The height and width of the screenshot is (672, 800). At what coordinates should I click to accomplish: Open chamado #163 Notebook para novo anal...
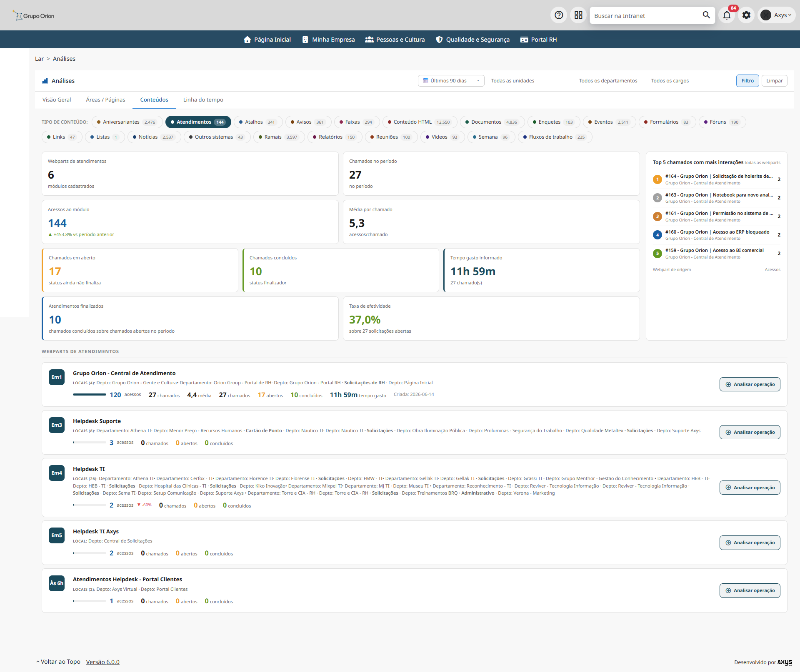point(719,195)
